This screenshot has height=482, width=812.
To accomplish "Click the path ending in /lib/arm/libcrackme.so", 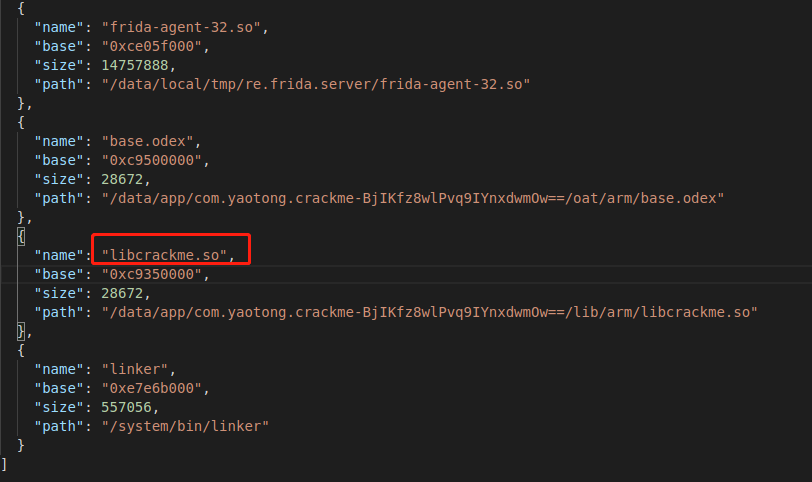I will [x=429, y=312].
